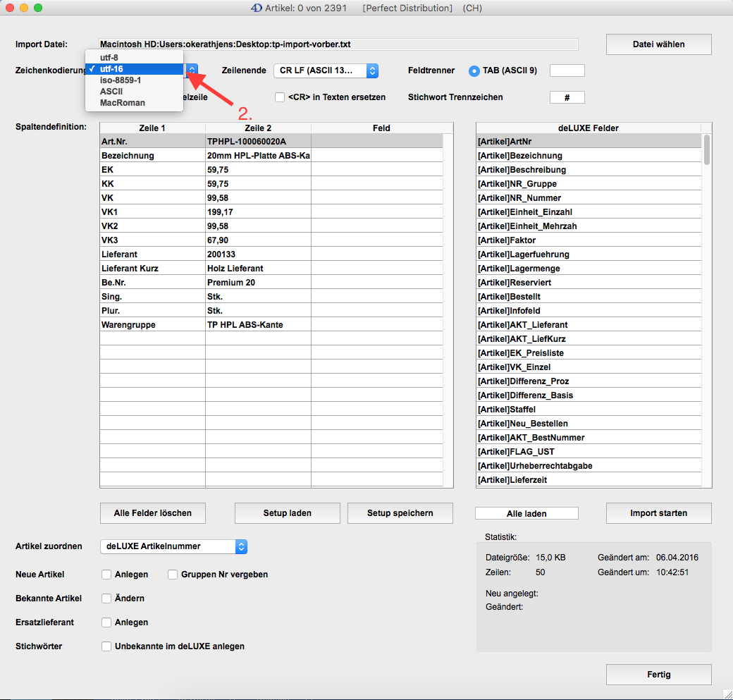
Task: Select the TAB (ASCII 9) radio button
Action: pos(474,70)
